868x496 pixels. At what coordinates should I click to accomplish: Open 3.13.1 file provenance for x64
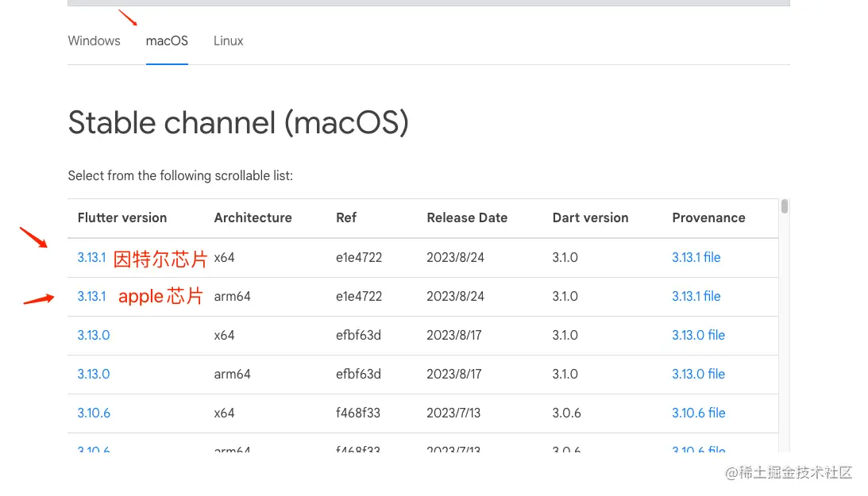696,258
